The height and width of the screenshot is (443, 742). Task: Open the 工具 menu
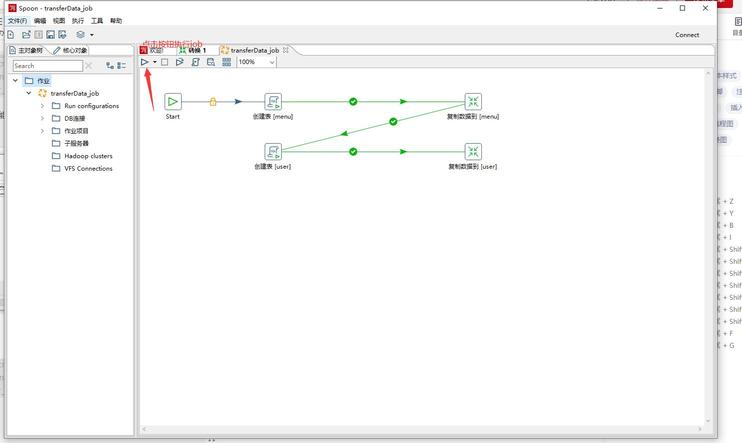97,21
